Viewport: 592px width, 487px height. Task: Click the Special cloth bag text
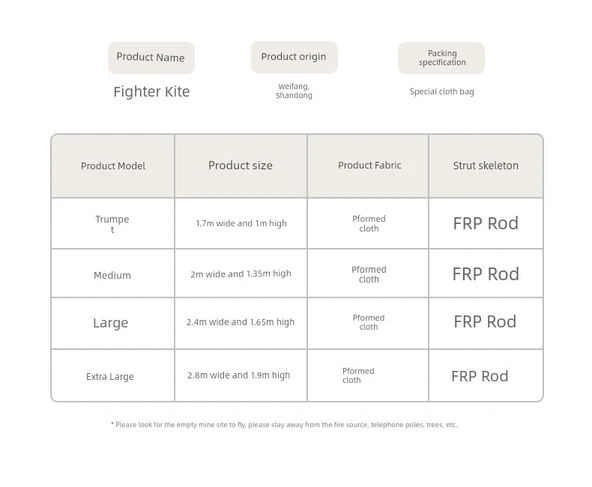click(x=442, y=92)
